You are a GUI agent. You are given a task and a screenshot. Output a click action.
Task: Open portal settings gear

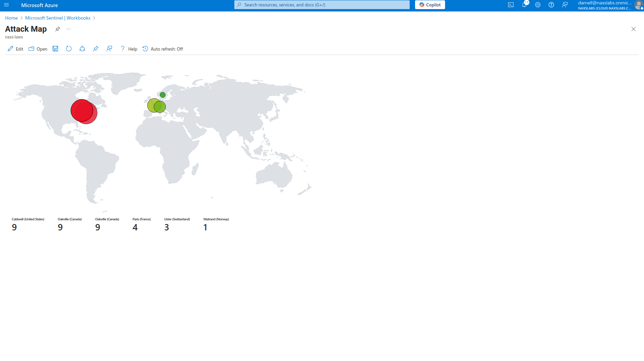coord(538,5)
